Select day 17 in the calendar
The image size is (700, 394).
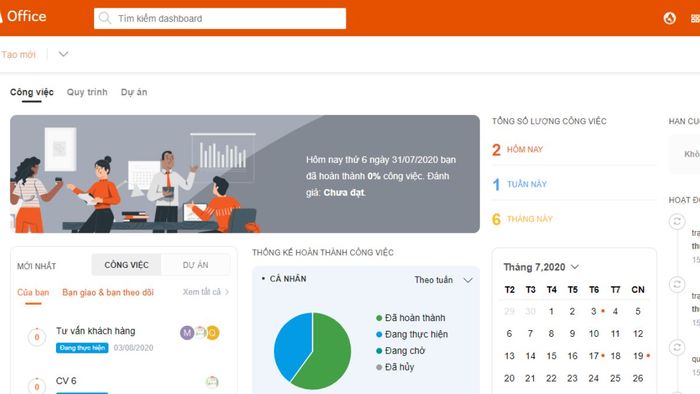(593, 356)
